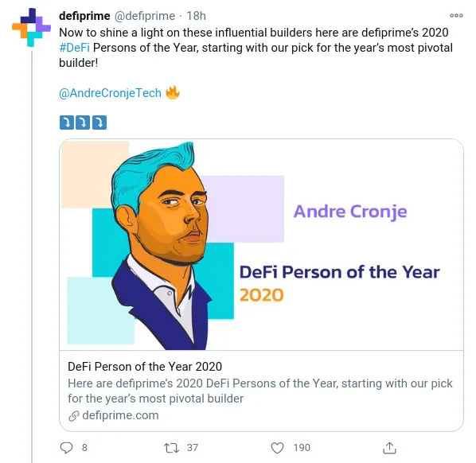Click the fire emoji after the mention
Image resolution: width=476 pixels, height=463 pixels.
coord(173,92)
